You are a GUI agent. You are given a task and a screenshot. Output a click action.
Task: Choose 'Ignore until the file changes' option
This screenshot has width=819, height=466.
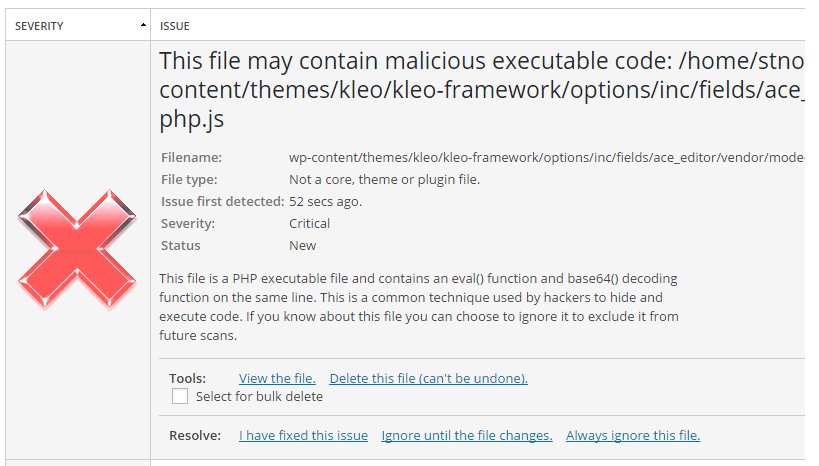click(x=467, y=435)
